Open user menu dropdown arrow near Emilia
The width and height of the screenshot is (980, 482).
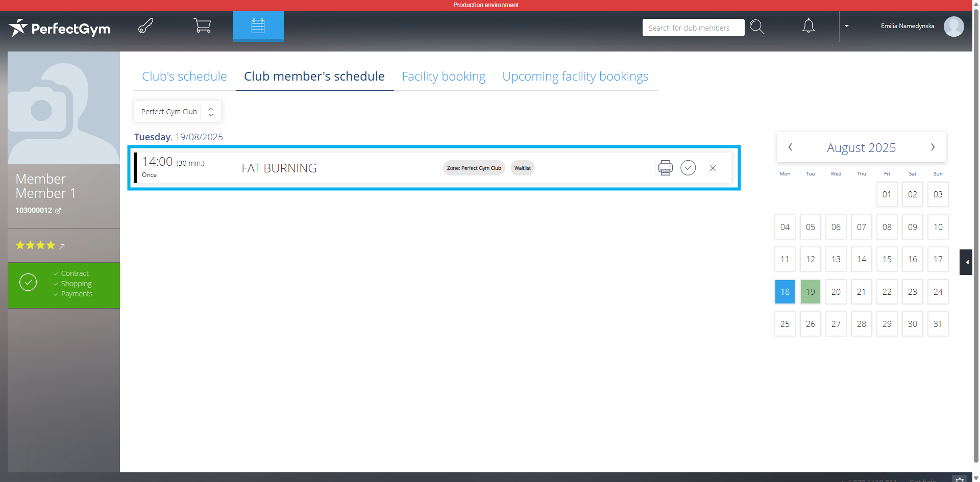[x=847, y=26]
